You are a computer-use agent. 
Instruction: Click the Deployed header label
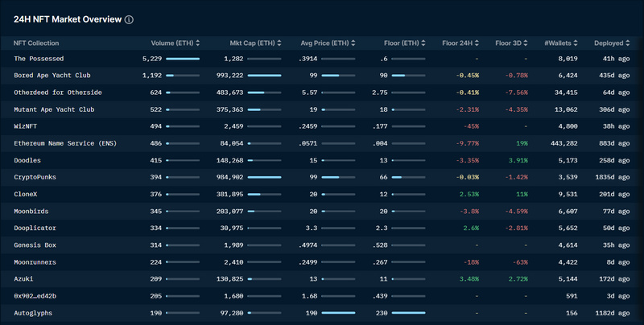tap(609, 43)
